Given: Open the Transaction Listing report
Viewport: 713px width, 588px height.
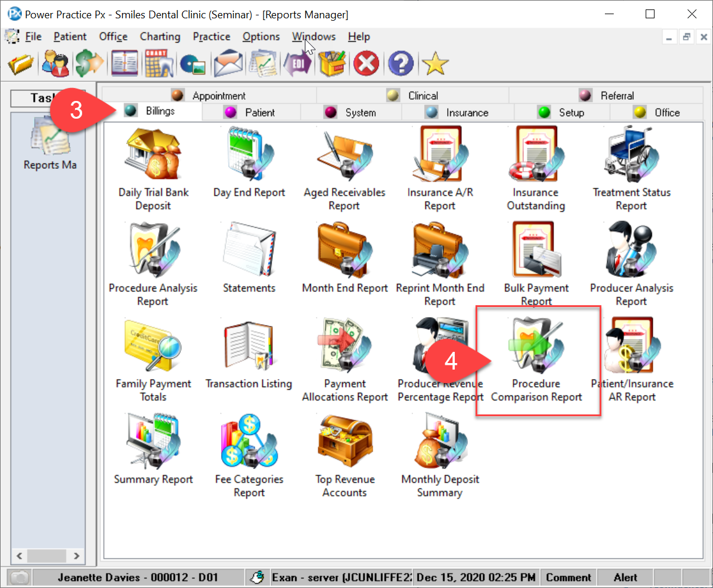Looking at the screenshot, I should [249, 354].
